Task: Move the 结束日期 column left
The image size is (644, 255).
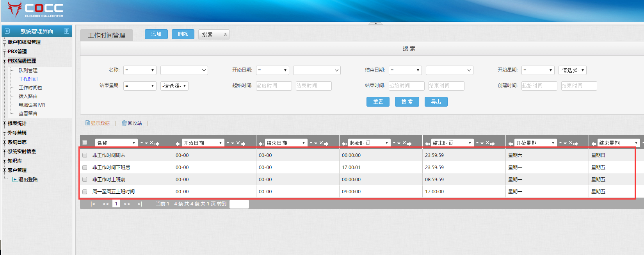Action: (261, 144)
